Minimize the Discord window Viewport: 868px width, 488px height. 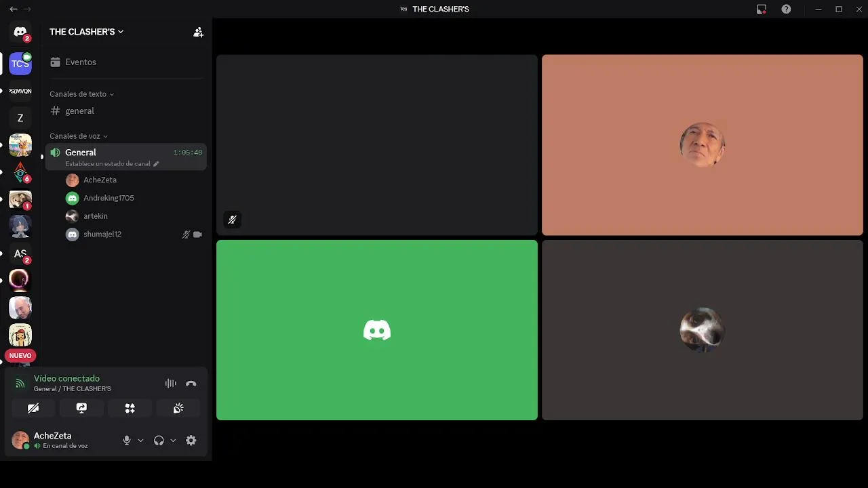pyautogui.click(x=818, y=9)
